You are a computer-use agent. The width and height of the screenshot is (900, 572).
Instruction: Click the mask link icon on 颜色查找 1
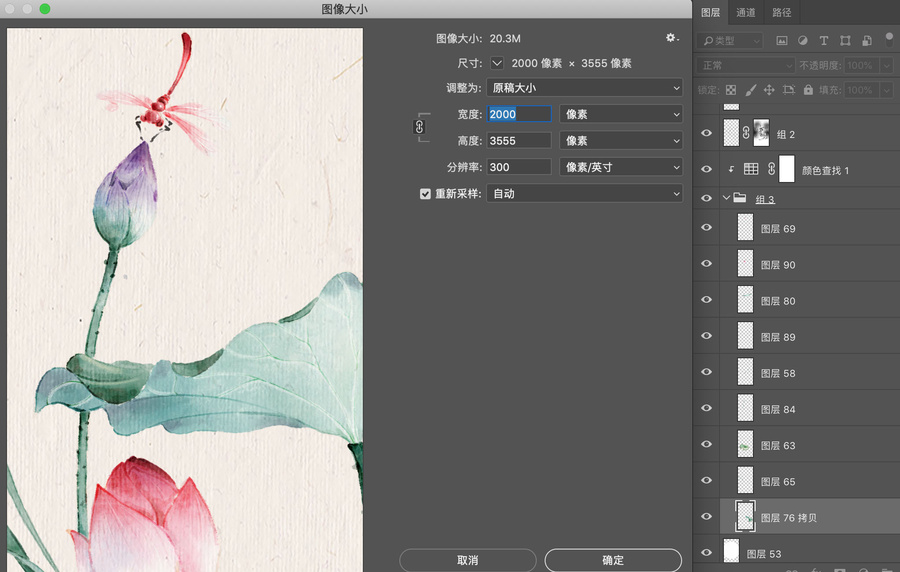[771, 169]
